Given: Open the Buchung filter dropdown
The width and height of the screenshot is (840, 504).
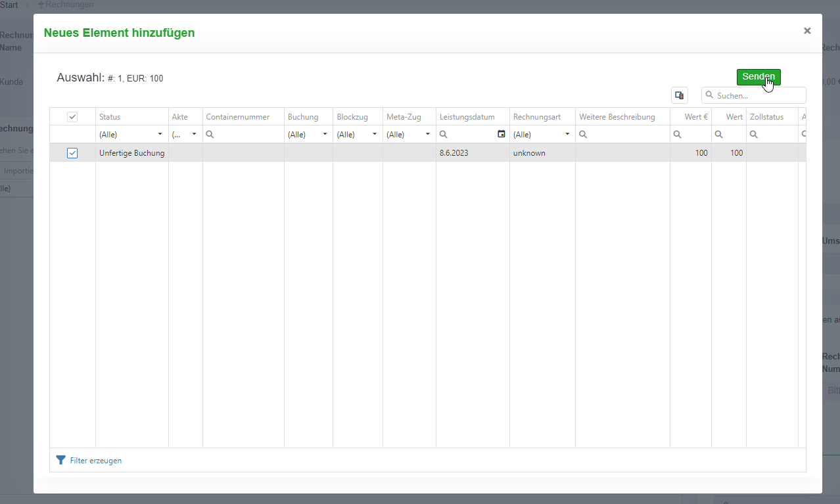Looking at the screenshot, I should [325, 134].
